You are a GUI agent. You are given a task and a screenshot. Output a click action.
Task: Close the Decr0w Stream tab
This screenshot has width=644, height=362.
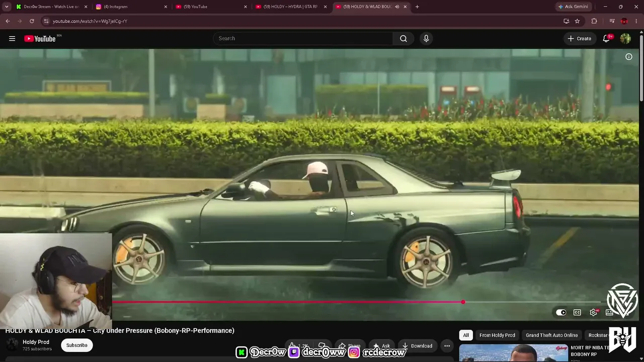tap(86, 7)
